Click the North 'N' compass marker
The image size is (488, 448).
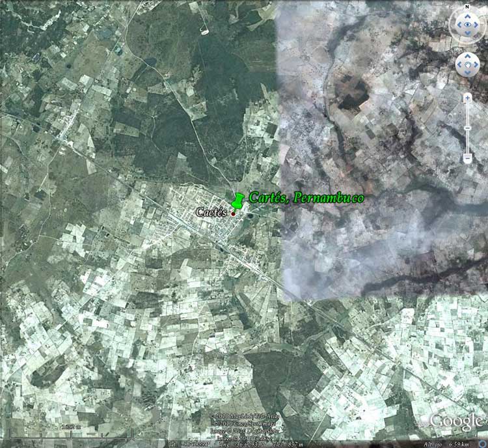467,6
